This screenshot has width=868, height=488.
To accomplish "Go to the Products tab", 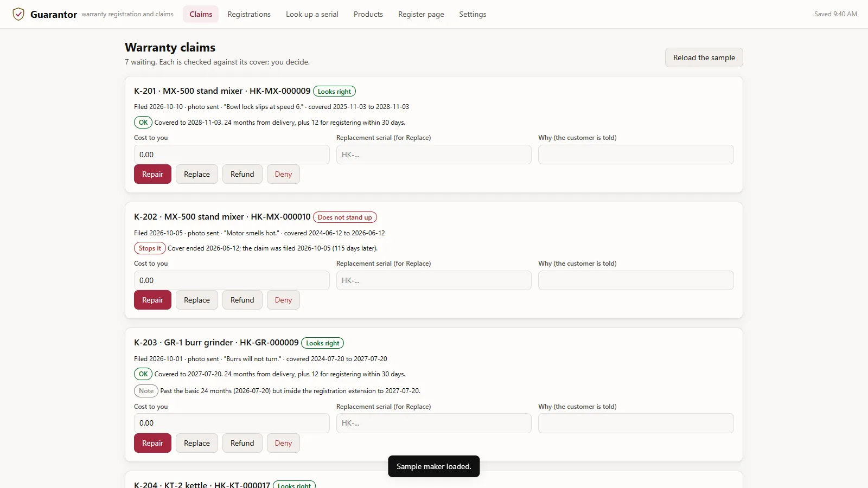I will 368,14.
